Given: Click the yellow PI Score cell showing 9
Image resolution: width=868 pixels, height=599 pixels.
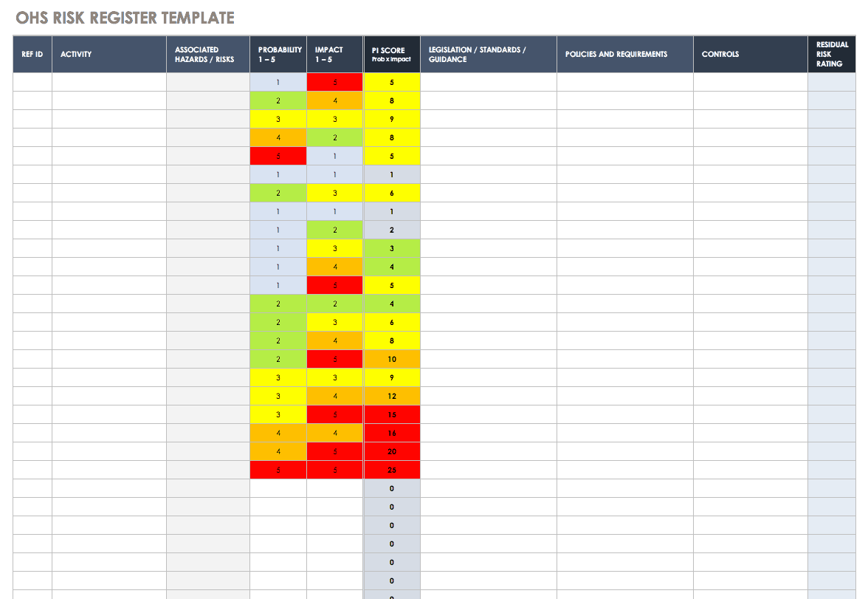Looking at the screenshot, I should coord(391,118).
